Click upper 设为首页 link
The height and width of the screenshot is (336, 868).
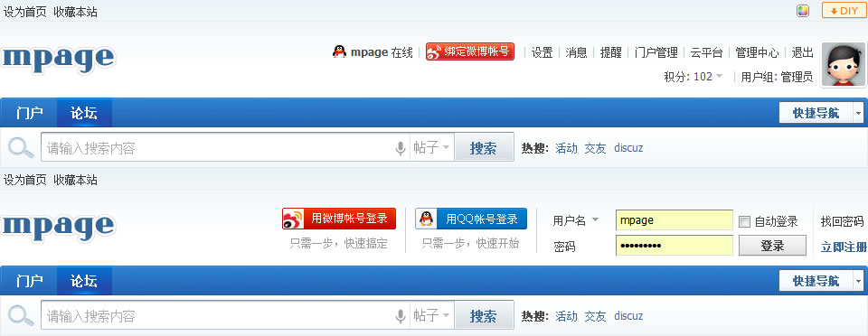pyautogui.click(x=25, y=12)
